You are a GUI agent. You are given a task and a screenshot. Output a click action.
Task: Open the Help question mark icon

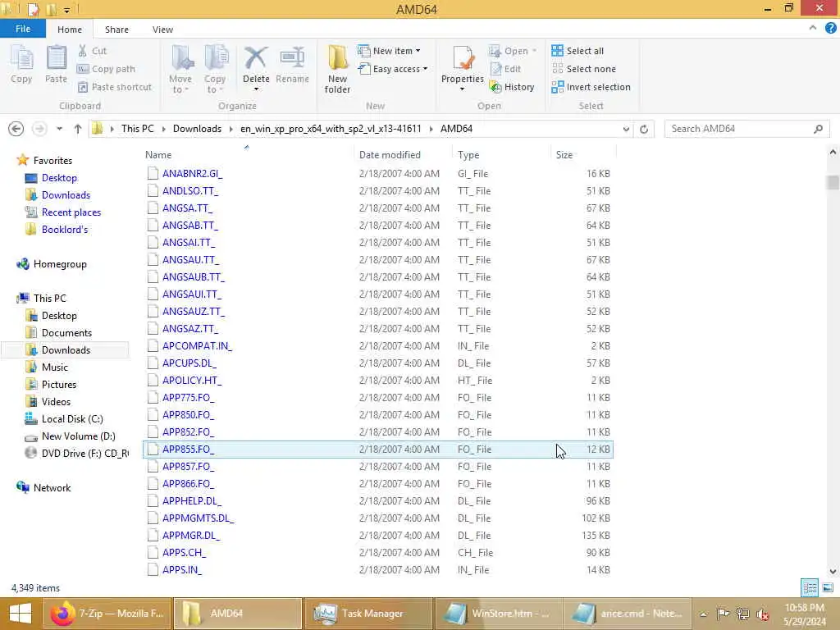[830, 29]
